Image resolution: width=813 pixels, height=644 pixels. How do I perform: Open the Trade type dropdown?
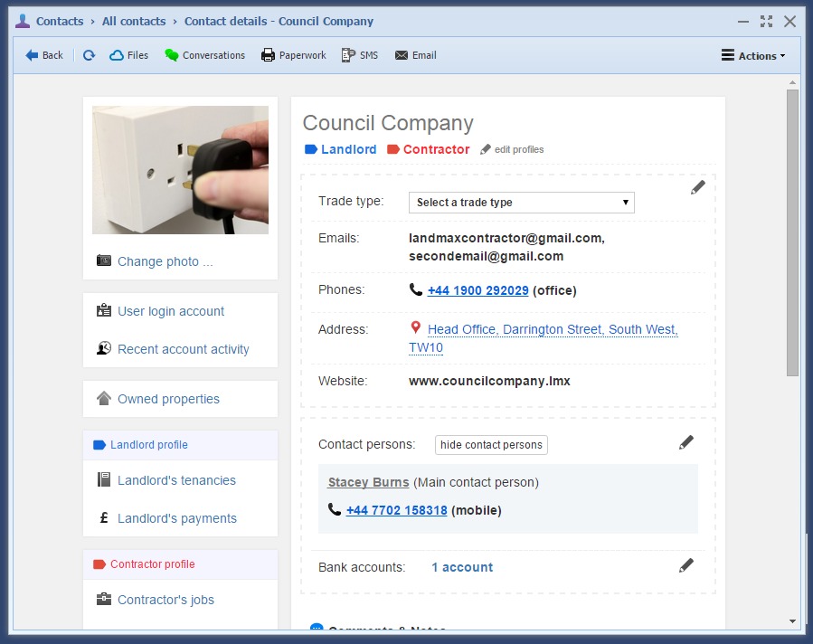tap(521, 203)
